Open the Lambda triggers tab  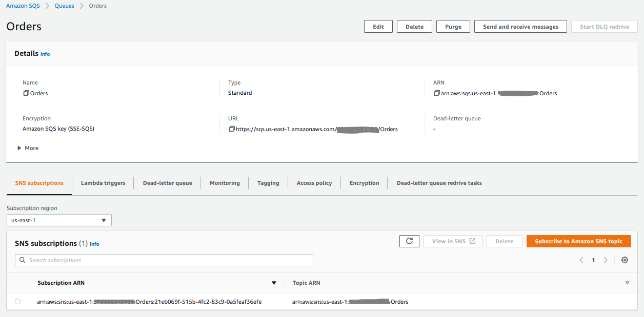(x=103, y=183)
